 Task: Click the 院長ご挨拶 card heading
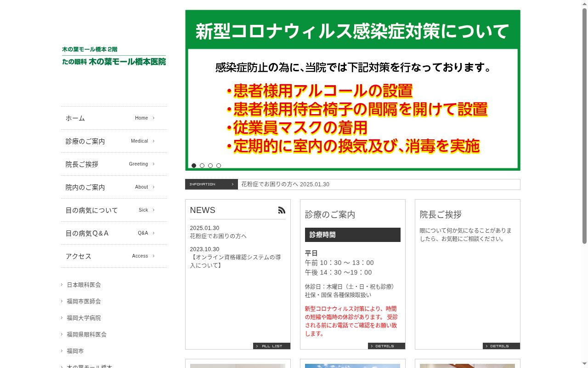click(x=441, y=215)
